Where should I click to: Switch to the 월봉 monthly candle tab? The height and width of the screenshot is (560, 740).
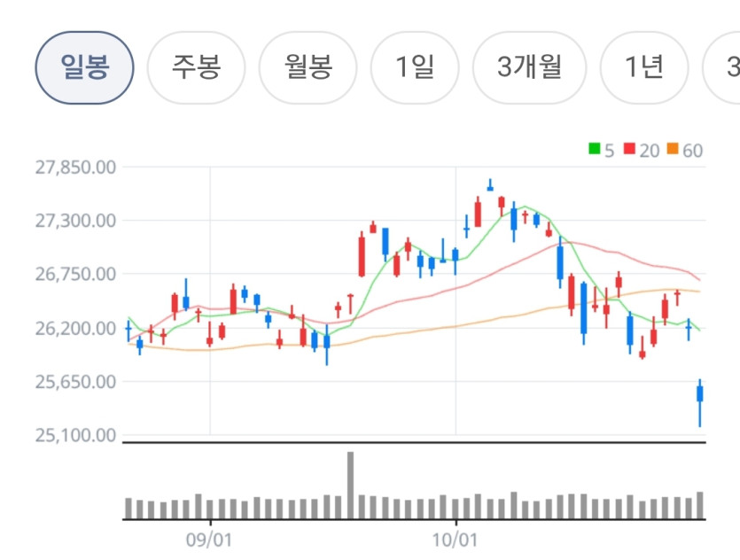(308, 67)
